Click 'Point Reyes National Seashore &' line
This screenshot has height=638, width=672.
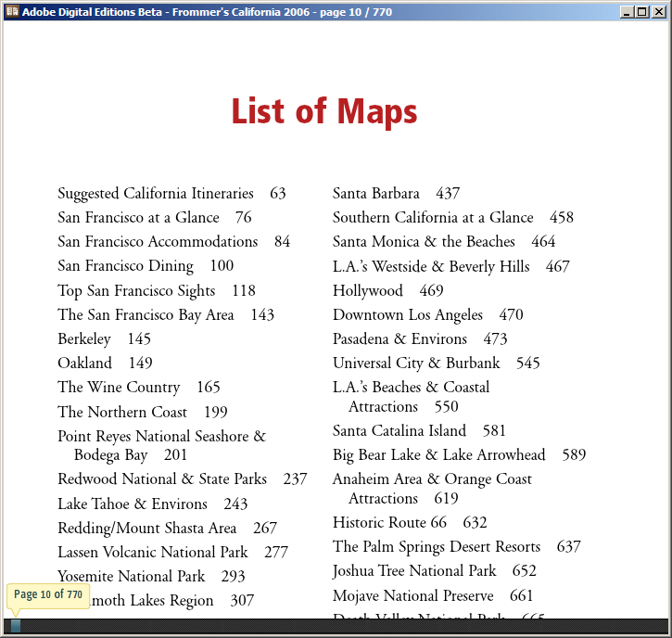pyautogui.click(x=162, y=437)
